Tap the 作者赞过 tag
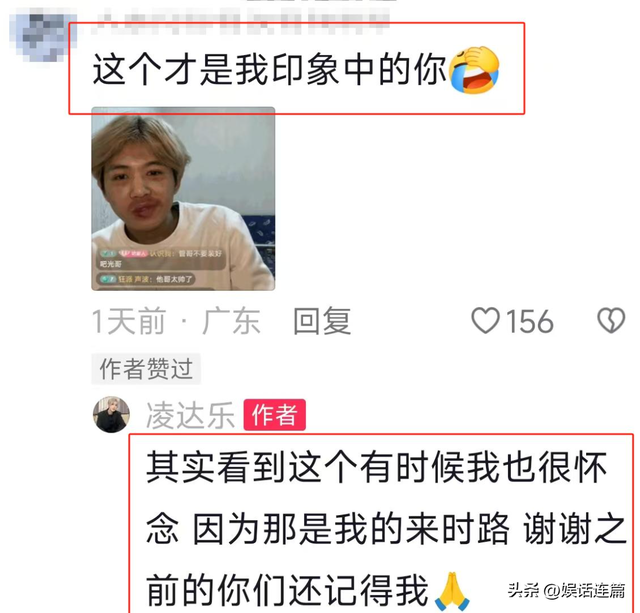640x613 pixels. point(146,369)
